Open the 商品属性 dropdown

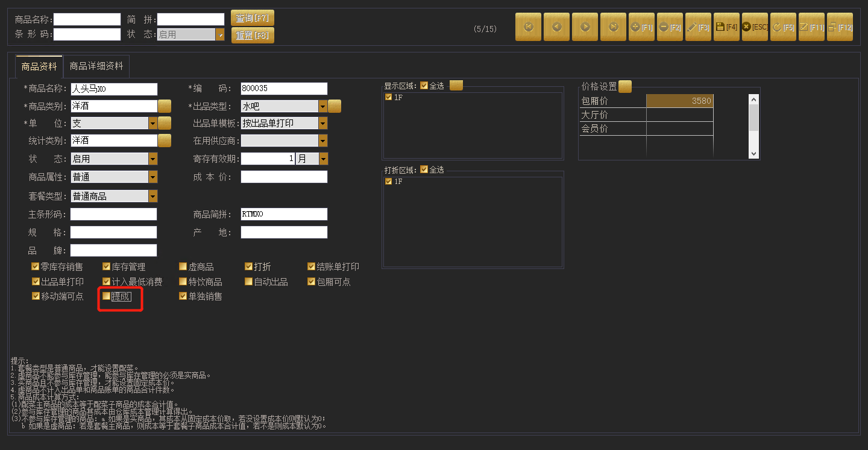coord(153,177)
